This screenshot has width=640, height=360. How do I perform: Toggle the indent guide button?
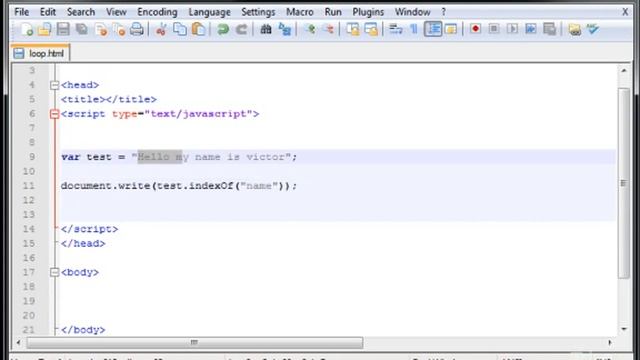433,29
